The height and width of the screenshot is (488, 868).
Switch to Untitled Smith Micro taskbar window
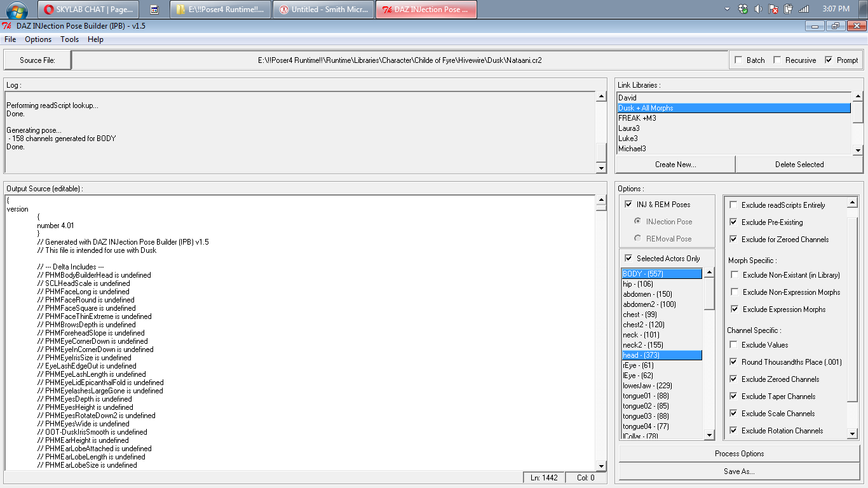(323, 10)
